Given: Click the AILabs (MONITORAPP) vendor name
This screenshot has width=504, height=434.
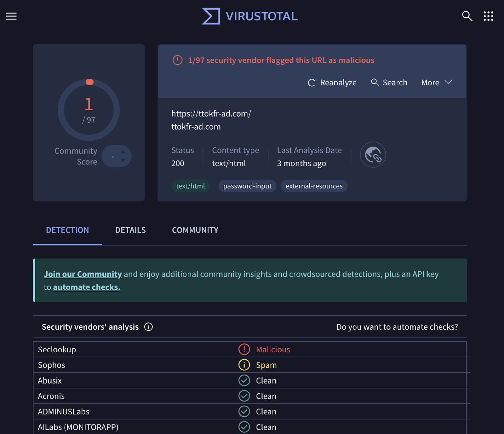Looking at the screenshot, I should [x=78, y=427].
